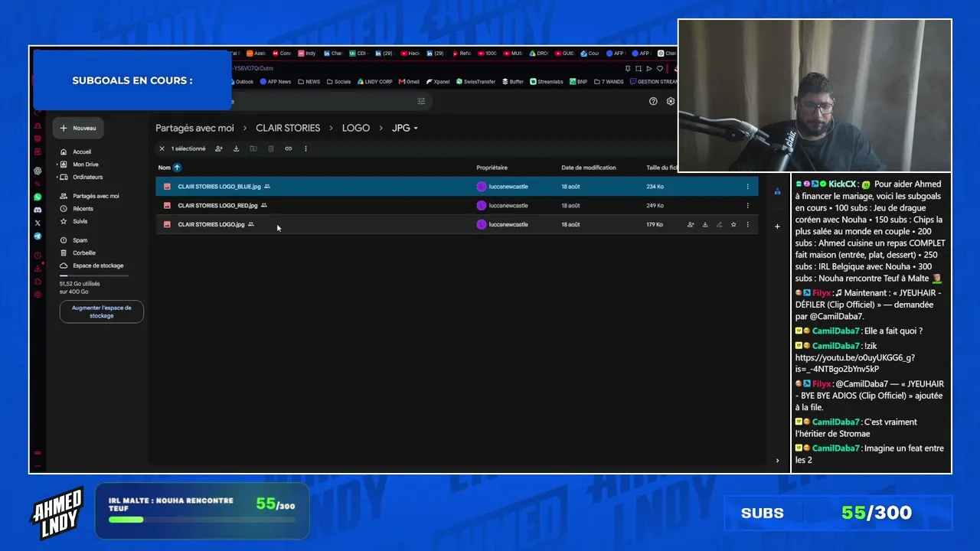Click image file icon of LOGO_BLUE.jpg
This screenshot has height=551, width=980.
click(167, 187)
